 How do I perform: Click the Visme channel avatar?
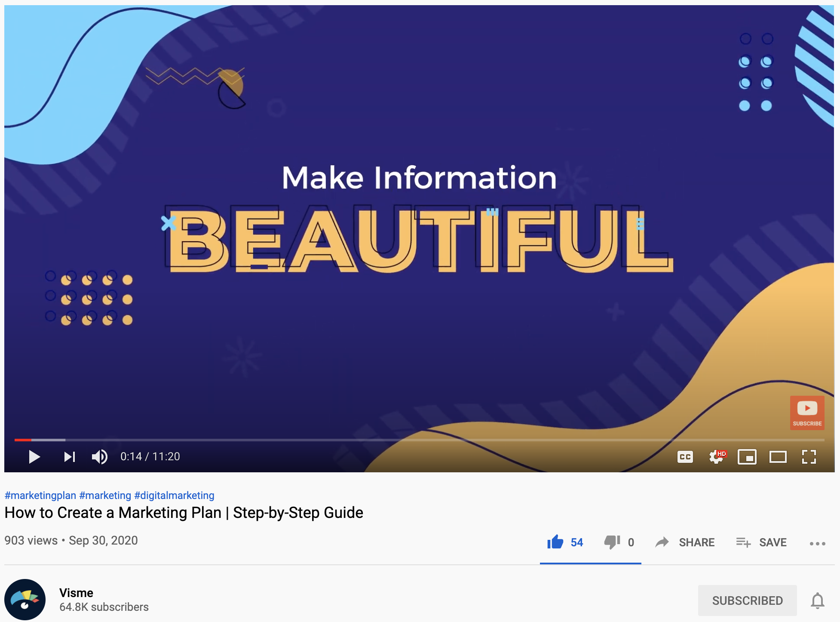coord(25,599)
